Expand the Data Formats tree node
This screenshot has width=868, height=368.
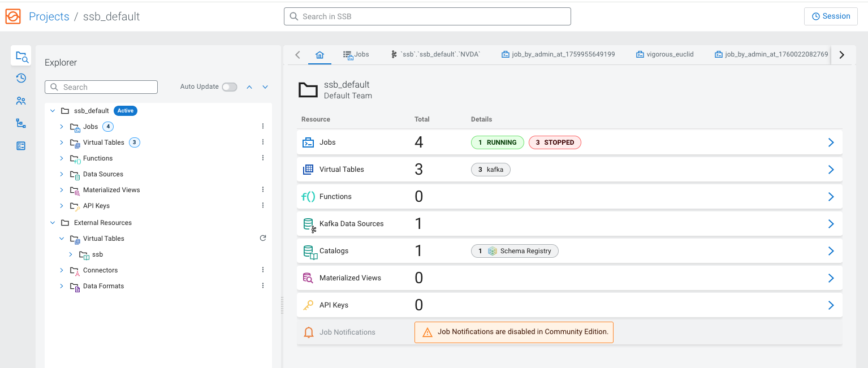[62, 286]
